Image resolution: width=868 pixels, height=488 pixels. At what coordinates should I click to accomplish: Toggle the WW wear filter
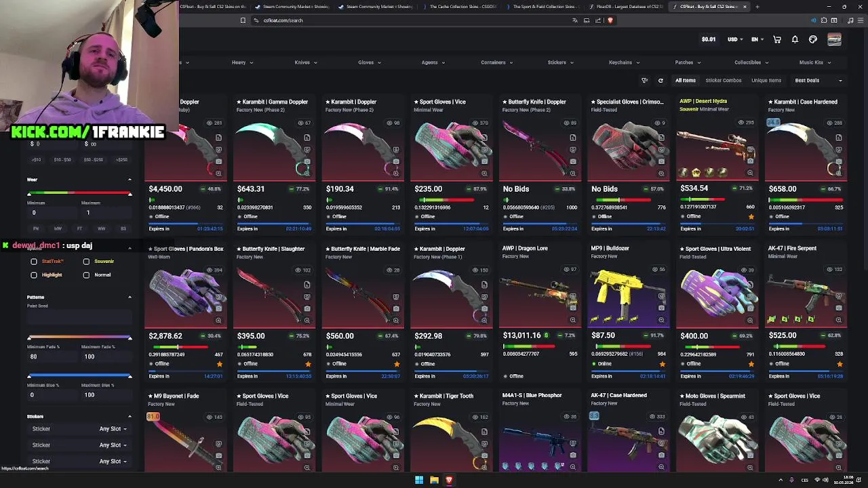tap(101, 229)
